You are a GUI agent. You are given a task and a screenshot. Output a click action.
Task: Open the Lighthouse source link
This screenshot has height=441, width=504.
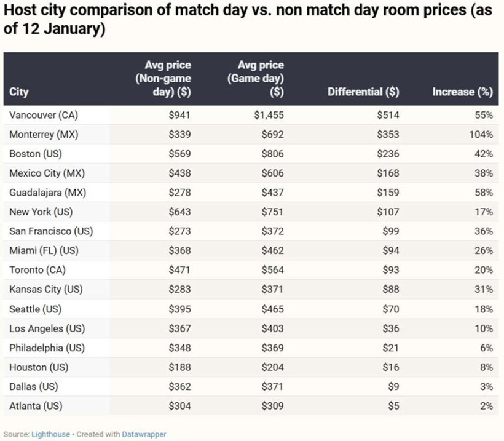pyautogui.click(x=52, y=434)
